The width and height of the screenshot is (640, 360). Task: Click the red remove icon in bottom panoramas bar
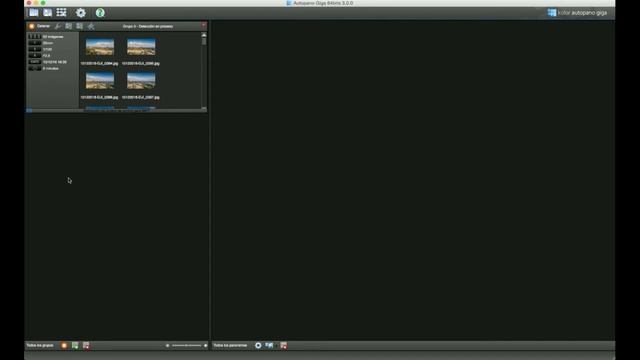tap(284, 345)
